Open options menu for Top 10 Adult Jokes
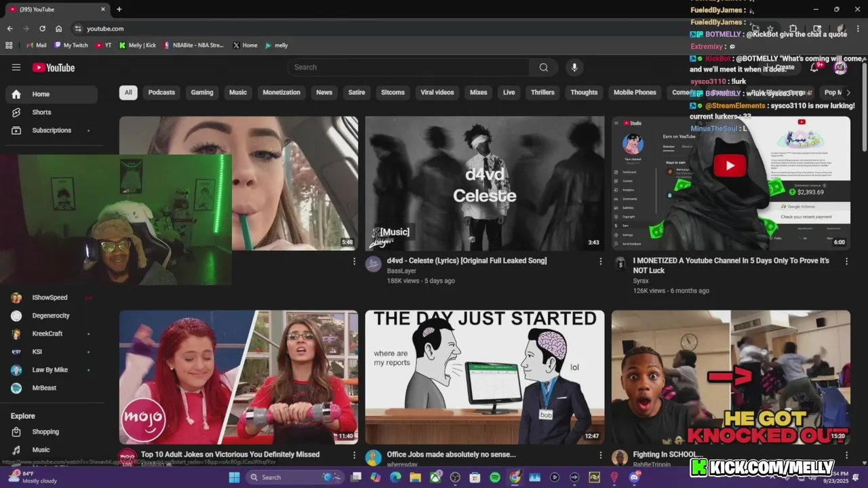Viewport: 868px width, 488px height. [x=354, y=455]
